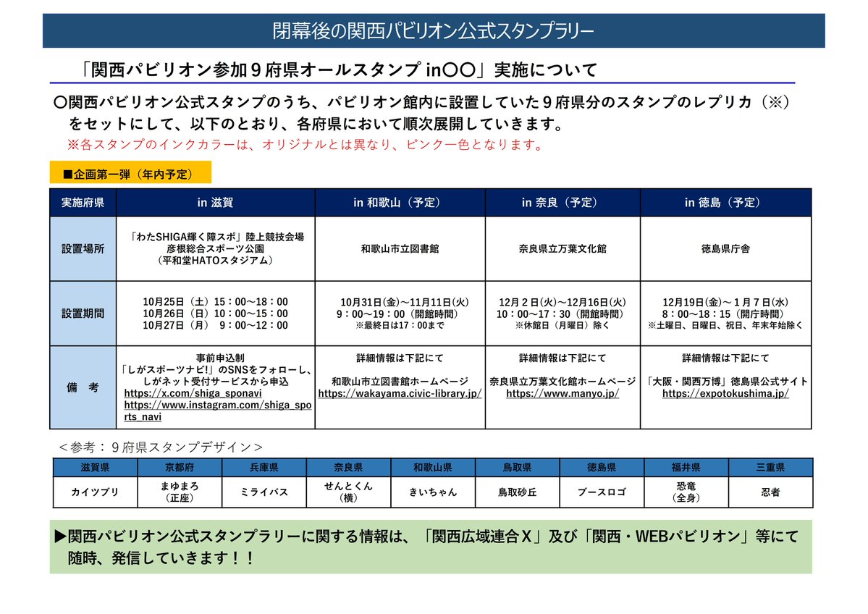Click the green notice mentioning 関西広域連合X
The image size is (868, 614).
[431, 547]
